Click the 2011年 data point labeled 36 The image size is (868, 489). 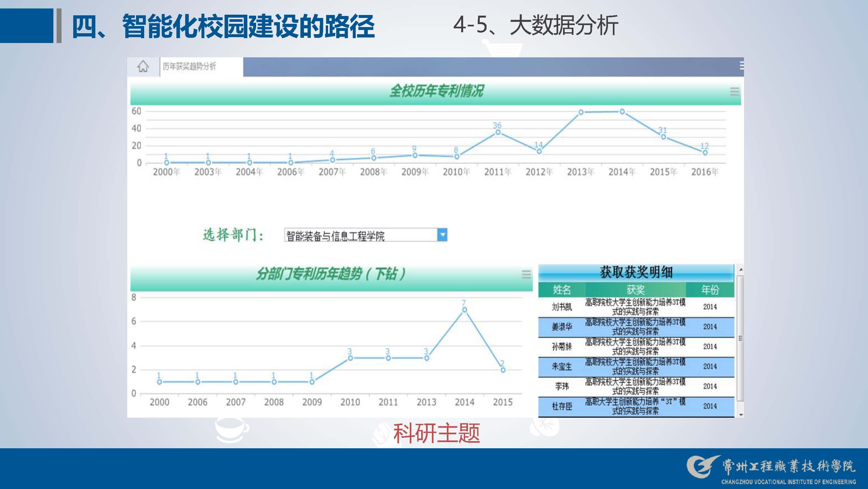(x=498, y=133)
